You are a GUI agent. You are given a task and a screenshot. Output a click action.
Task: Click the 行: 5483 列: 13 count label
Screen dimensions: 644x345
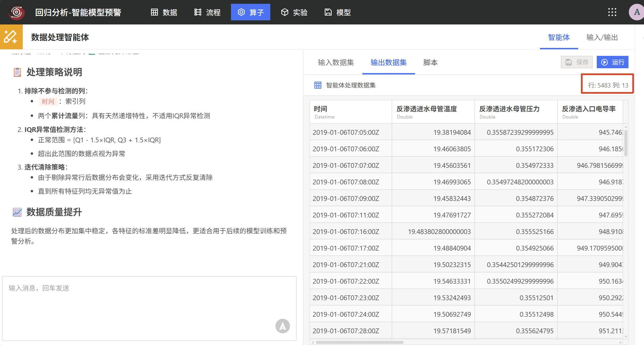coord(608,85)
